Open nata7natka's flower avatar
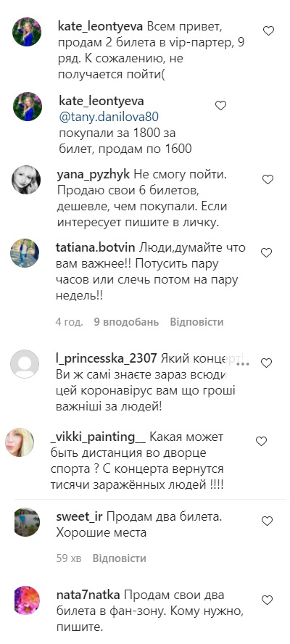The image size is (290, 644). 27,600
